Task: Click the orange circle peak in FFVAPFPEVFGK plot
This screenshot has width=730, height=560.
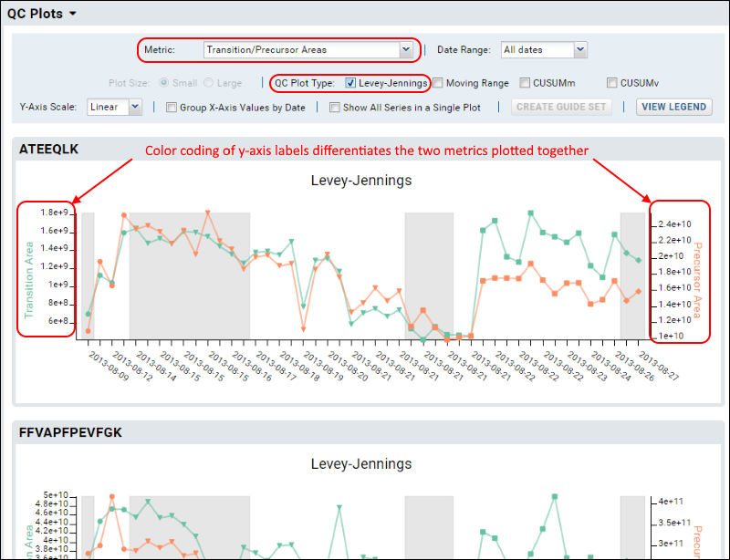Action: pos(111,497)
